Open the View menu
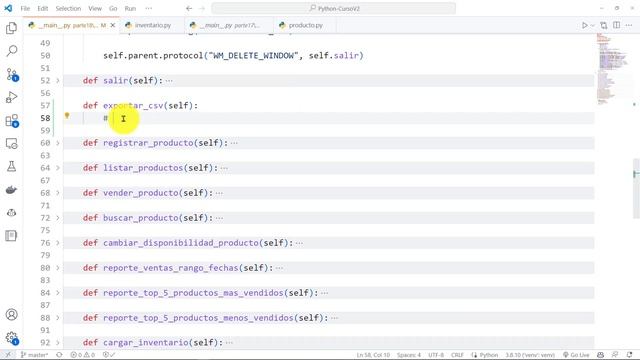 pyautogui.click(x=95, y=8)
